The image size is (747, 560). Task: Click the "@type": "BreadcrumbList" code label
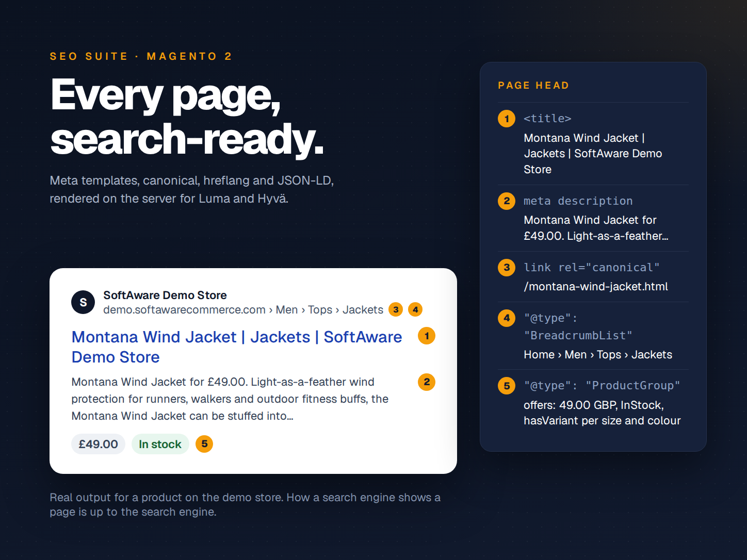click(578, 326)
